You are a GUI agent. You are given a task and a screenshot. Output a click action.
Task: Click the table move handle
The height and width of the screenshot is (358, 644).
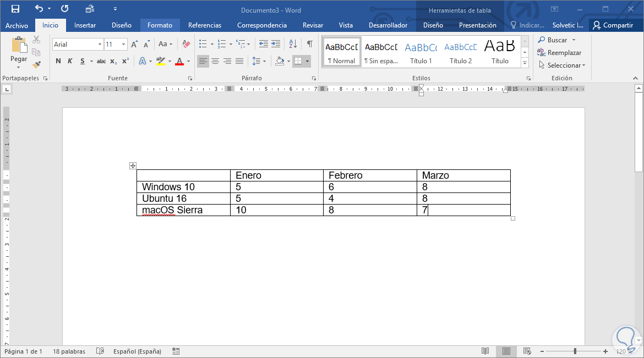pos(133,166)
